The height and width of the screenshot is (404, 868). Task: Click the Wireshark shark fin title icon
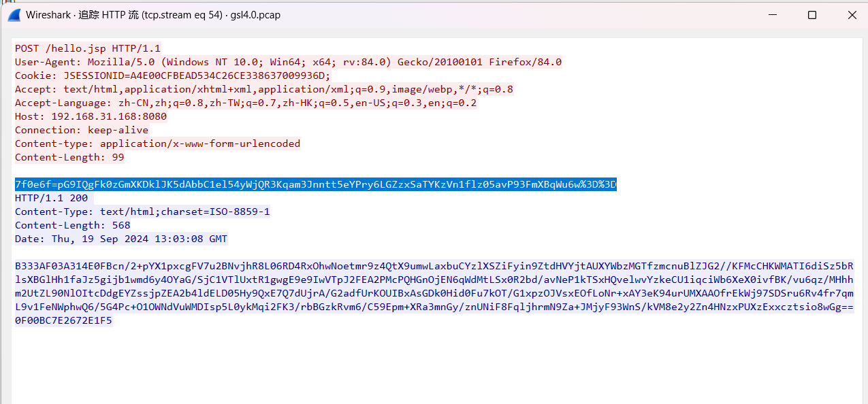click(x=14, y=15)
